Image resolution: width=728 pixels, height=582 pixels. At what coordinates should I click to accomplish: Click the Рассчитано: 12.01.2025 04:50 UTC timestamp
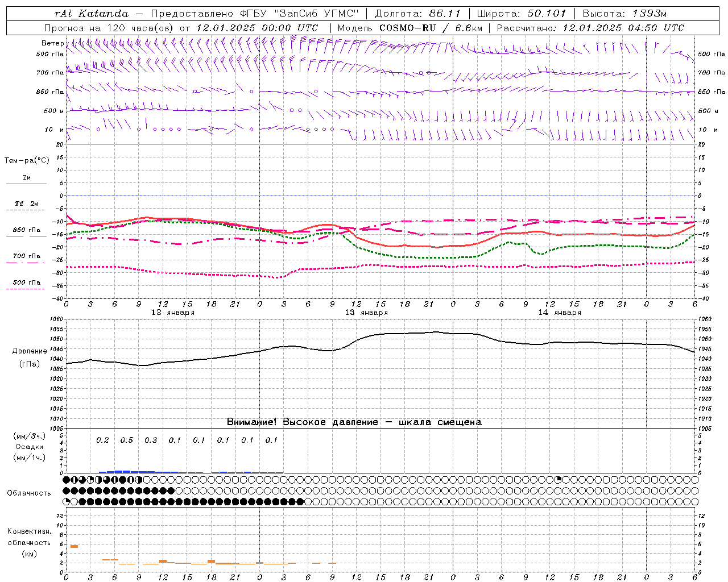[x=590, y=28]
